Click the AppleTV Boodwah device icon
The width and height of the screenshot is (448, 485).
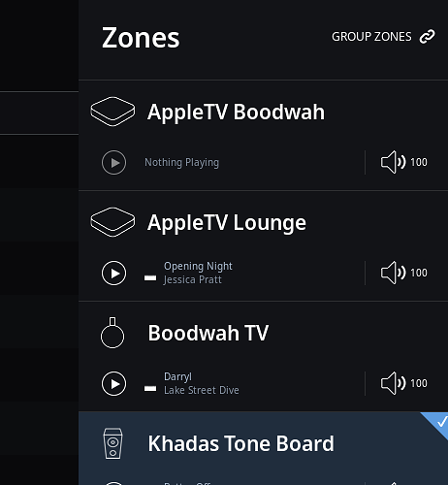[x=112, y=112]
